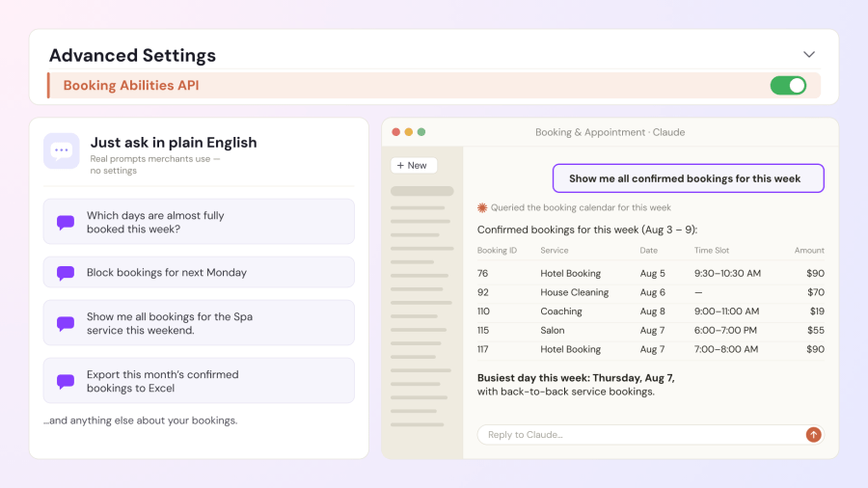
Task: Click the '9:00–11:00 AM' time slot
Action: click(726, 311)
